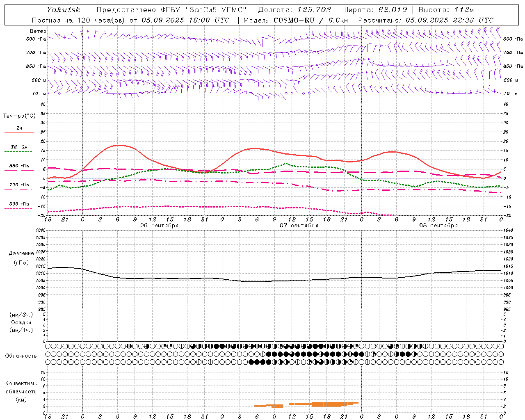The height and width of the screenshot is (420, 525).
Task: Click the 10 м wind level label on the left
Action: (40, 94)
